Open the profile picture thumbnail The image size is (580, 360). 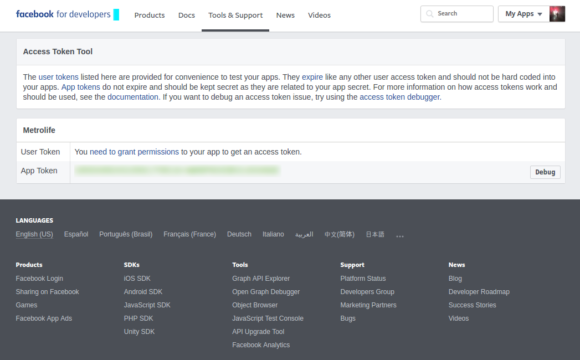point(557,14)
